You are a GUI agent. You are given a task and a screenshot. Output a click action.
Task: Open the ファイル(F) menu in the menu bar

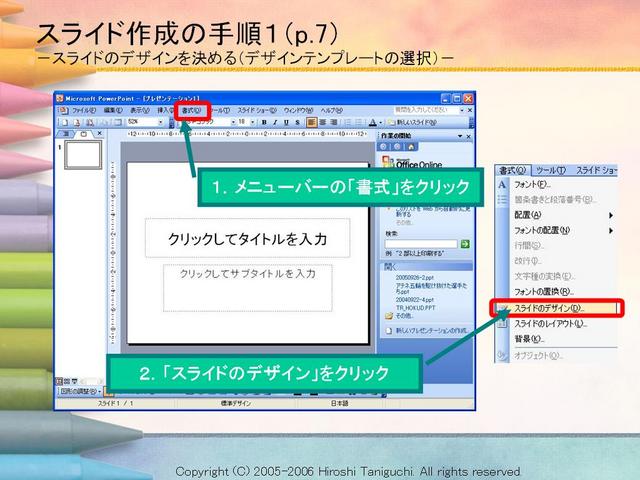(84, 110)
